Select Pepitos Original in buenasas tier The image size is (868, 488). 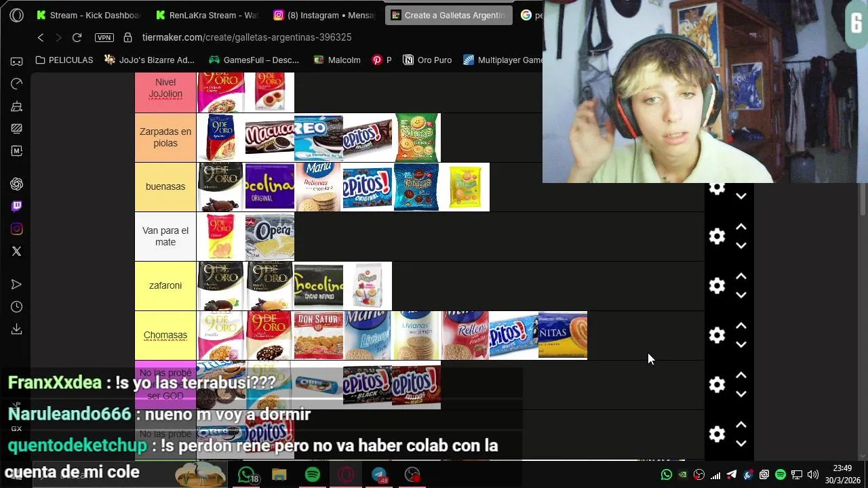tap(368, 186)
